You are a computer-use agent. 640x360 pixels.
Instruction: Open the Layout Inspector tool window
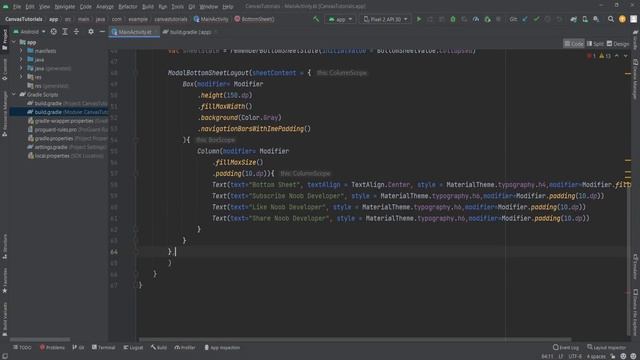(x=606, y=347)
